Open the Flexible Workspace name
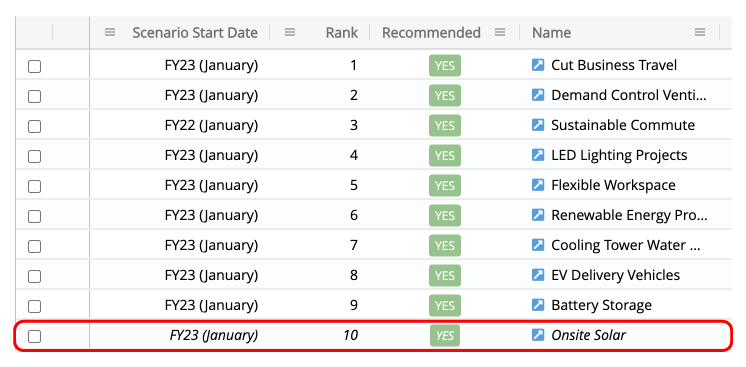This screenshot has height=367, width=746. [613, 185]
